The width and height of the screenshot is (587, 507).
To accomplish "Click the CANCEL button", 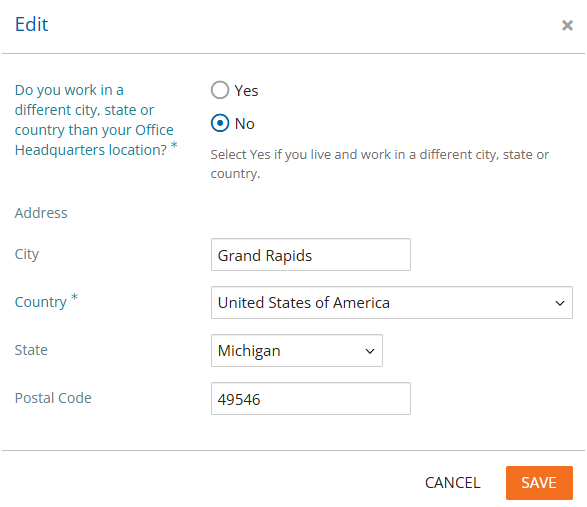I will (453, 483).
